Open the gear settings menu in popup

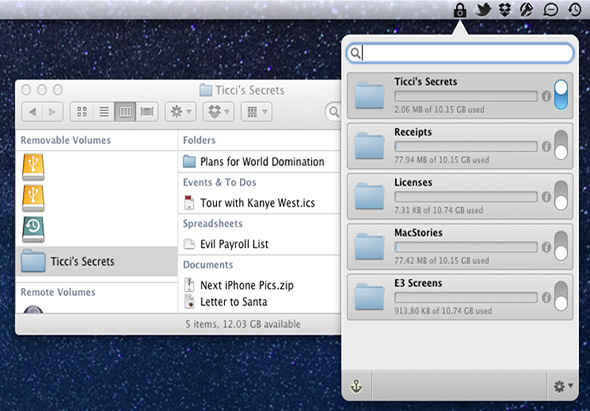click(x=563, y=386)
